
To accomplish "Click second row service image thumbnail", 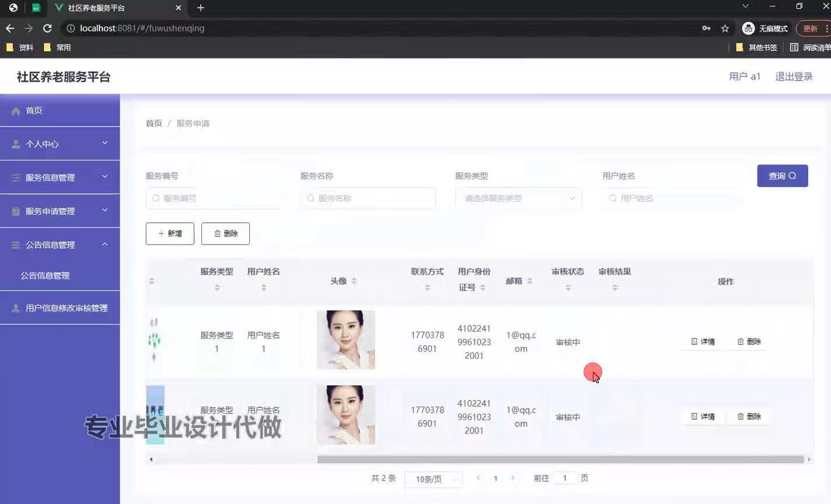I will [x=155, y=415].
